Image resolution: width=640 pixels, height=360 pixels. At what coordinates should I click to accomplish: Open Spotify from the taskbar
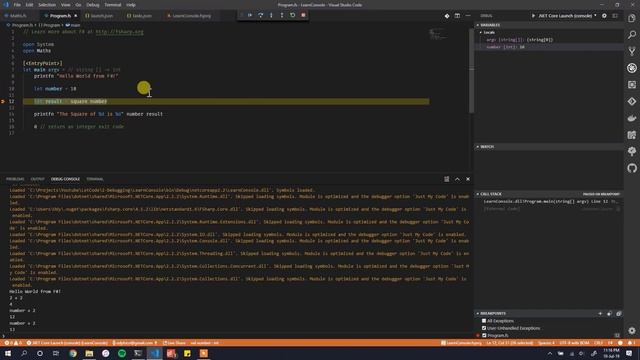(122, 353)
